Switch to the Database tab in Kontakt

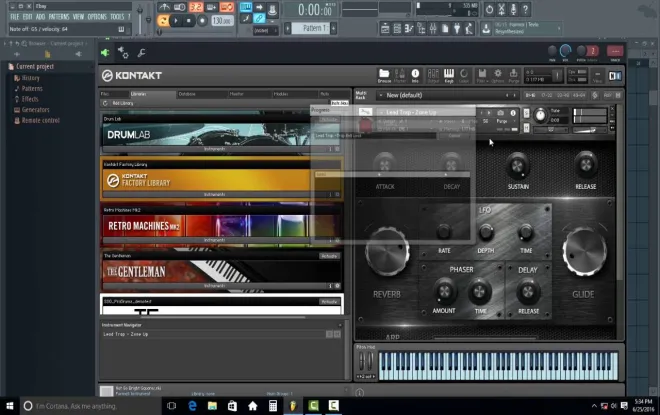click(201, 94)
